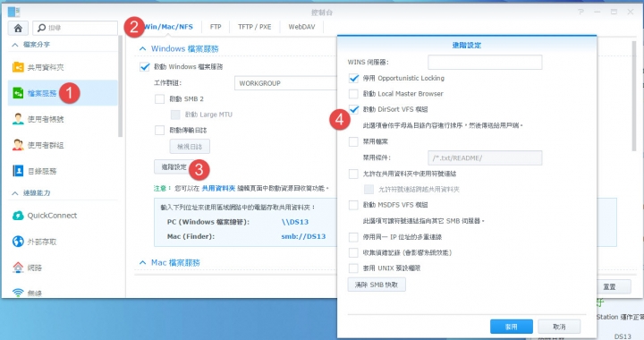Screen dimensions: 644x340
Task: Uncheck 停用 Opportunistic Locking
Action: pyautogui.click(x=353, y=78)
